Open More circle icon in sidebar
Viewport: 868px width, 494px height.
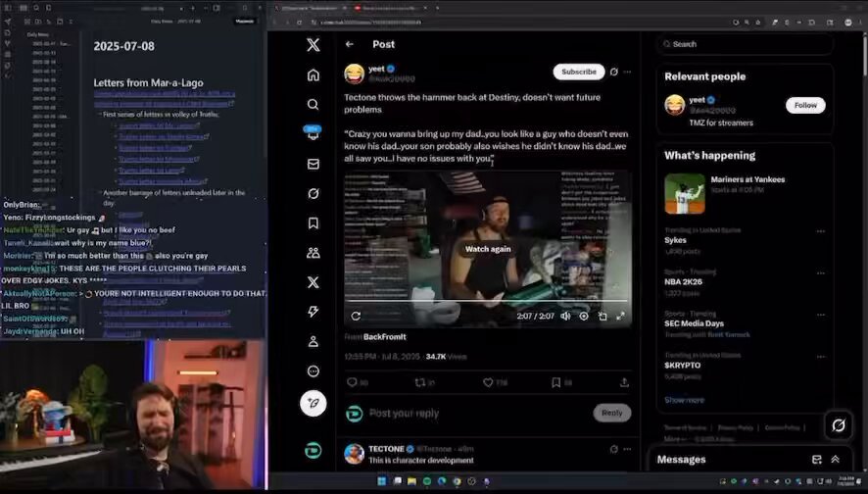(313, 371)
